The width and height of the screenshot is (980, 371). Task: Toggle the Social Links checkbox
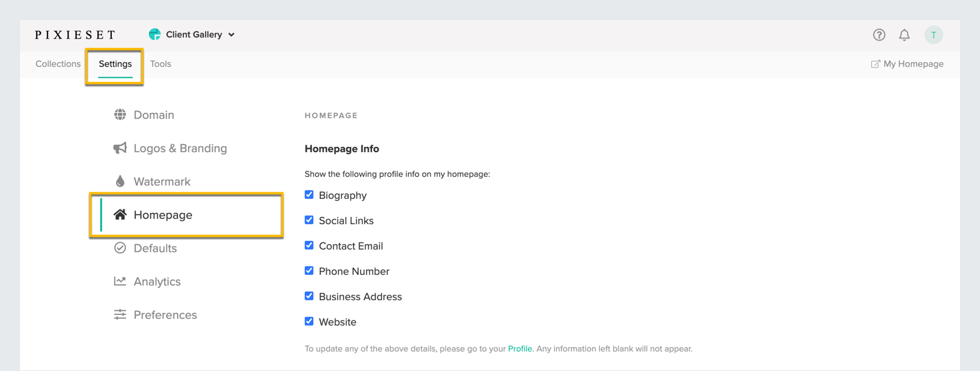click(309, 220)
